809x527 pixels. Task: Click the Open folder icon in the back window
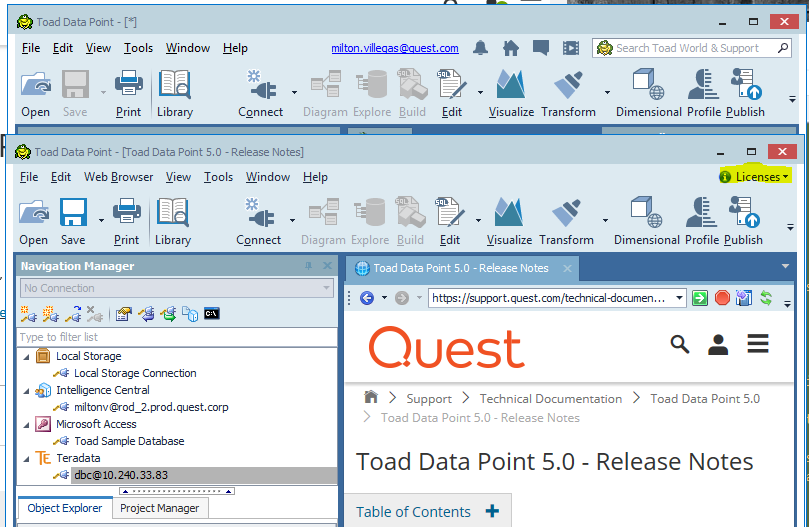[x=36, y=85]
